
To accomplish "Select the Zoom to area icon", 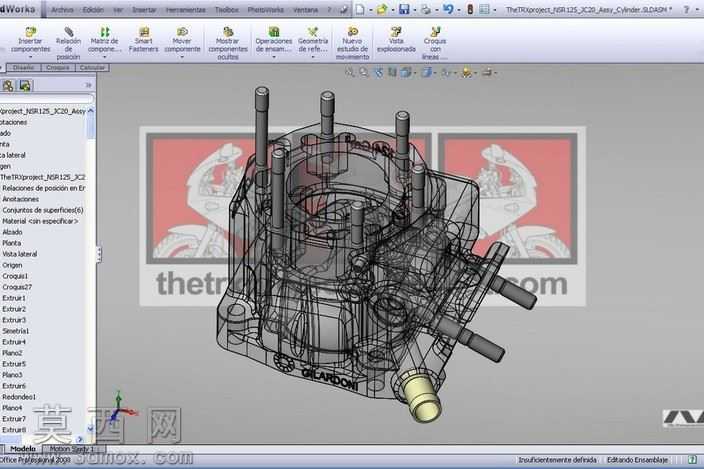I will 364,72.
